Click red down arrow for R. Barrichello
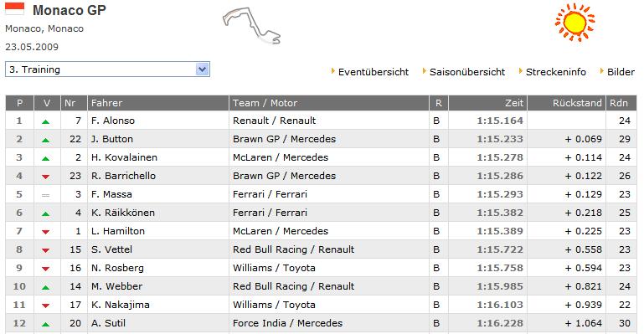Screen dimensions: 644x334 45,177
